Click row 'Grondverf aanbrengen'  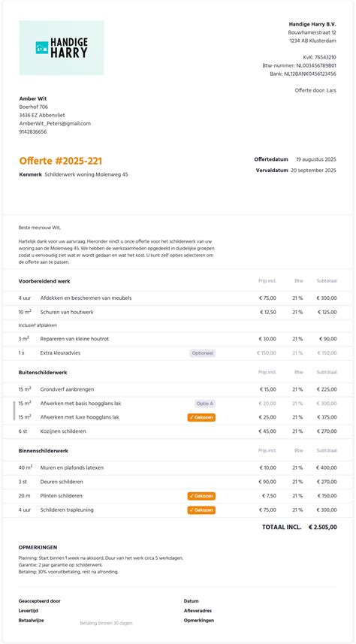[x=178, y=389]
